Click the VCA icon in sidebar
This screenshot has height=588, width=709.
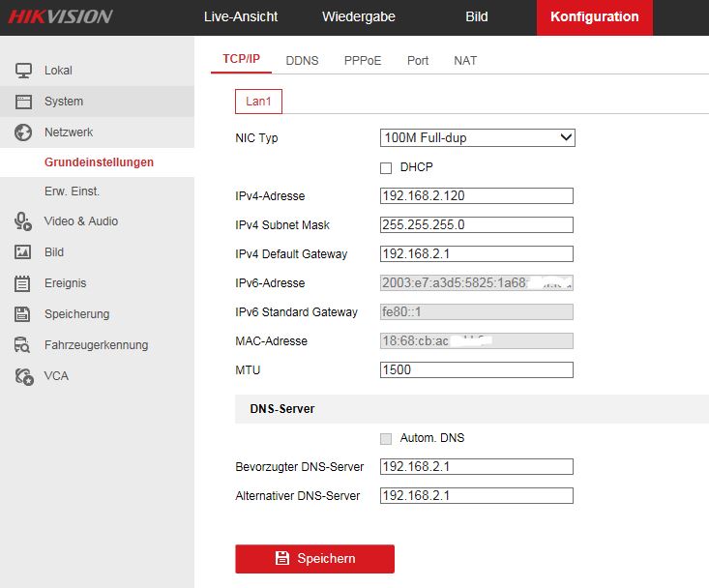click(24, 375)
